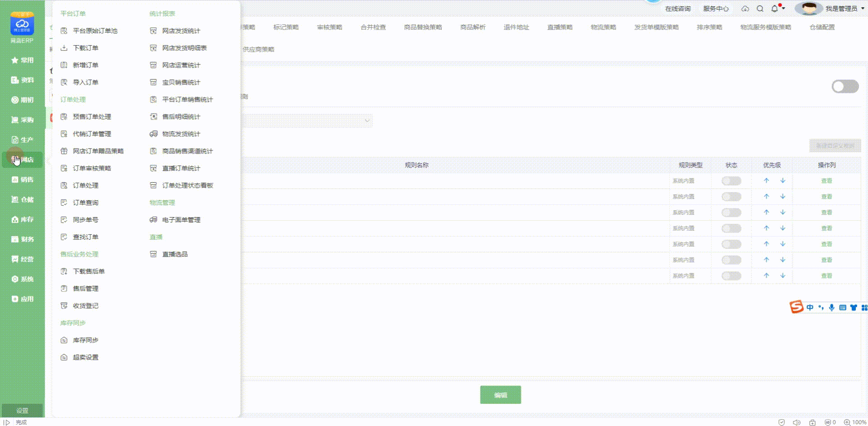
Task: Start Sogou voice input microphone
Action: (x=832, y=307)
